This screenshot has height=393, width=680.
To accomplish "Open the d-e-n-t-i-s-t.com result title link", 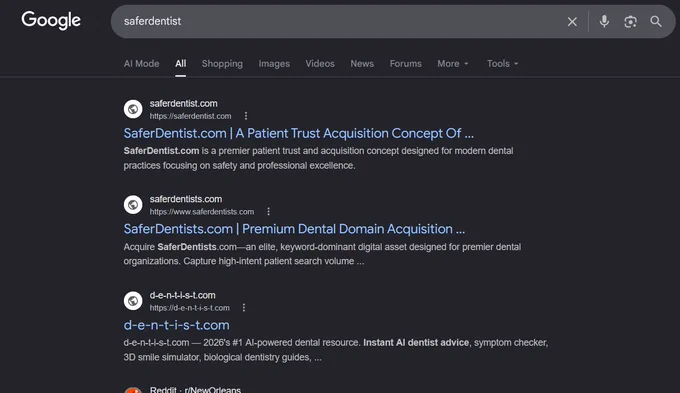I will 177,325.
